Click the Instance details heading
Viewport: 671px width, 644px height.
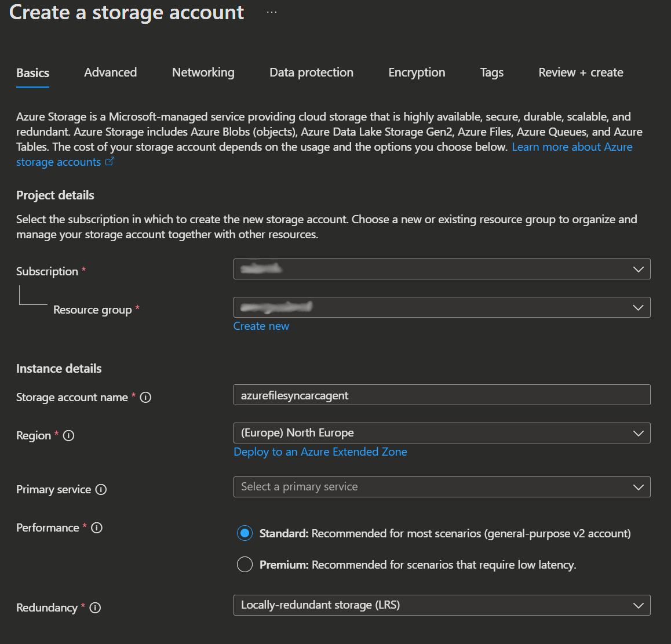pyautogui.click(x=59, y=369)
